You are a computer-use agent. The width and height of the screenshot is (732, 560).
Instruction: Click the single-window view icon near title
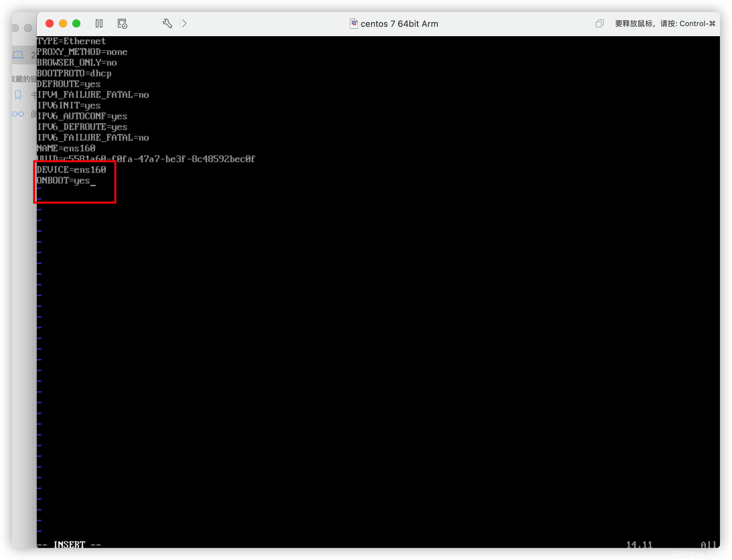pyautogui.click(x=599, y=23)
